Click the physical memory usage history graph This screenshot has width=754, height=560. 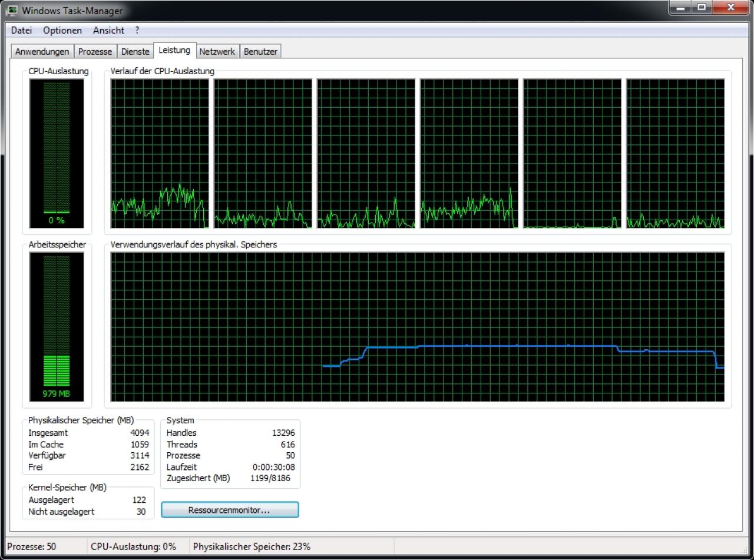[x=418, y=327]
